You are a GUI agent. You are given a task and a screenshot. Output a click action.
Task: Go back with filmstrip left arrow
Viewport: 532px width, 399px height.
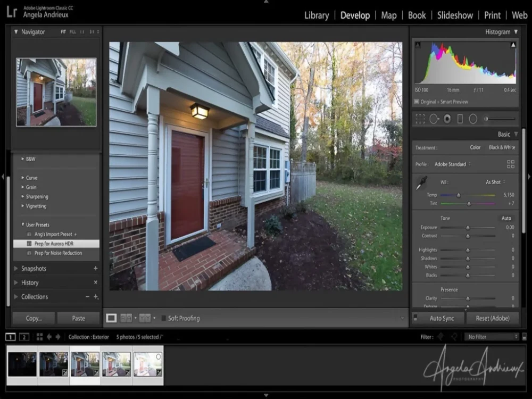pos(49,337)
